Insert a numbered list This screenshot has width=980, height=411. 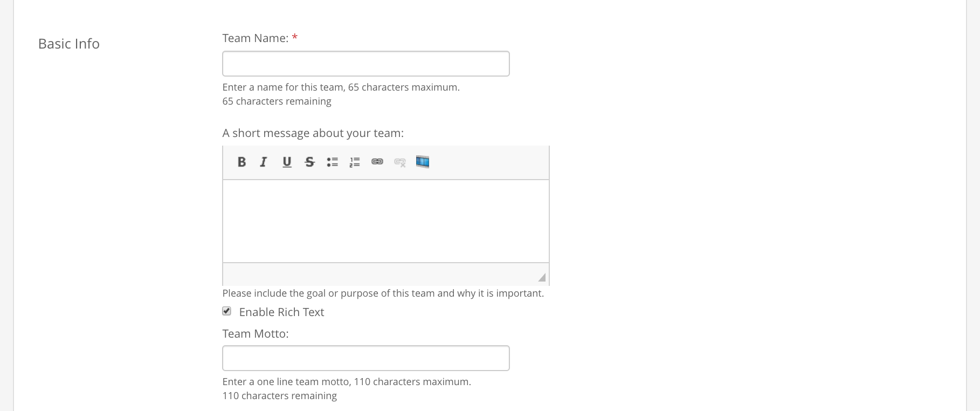click(x=355, y=162)
